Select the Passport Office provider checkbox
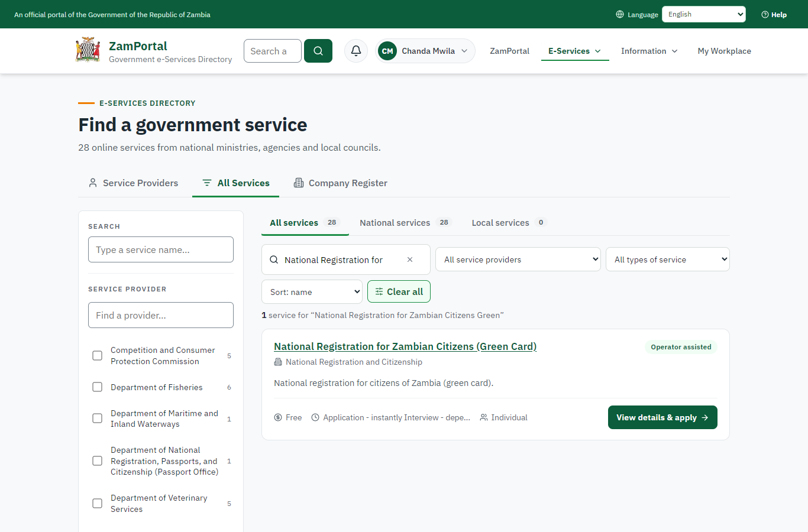 pyautogui.click(x=98, y=461)
